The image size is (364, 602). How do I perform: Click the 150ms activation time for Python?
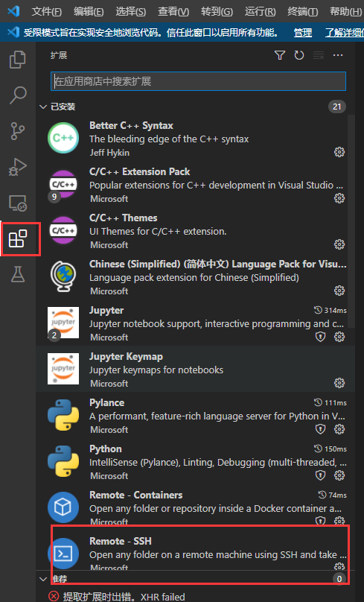coord(331,449)
